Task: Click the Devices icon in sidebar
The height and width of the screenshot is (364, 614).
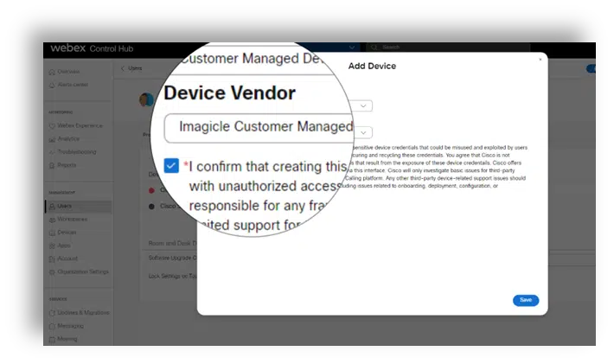Action: pos(51,233)
